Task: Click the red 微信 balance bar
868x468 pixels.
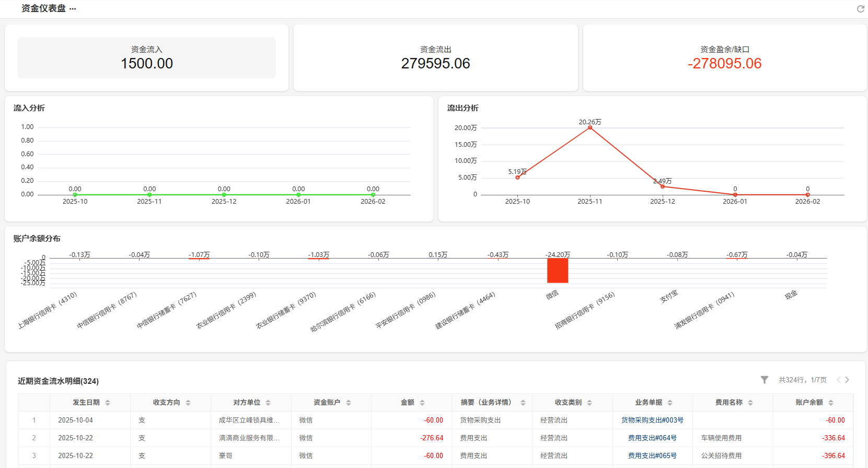Action: pyautogui.click(x=558, y=271)
